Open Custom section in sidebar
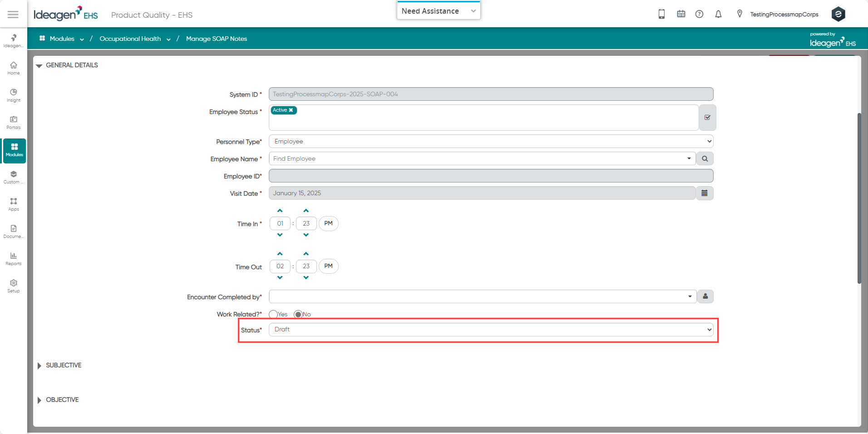 pos(14,177)
